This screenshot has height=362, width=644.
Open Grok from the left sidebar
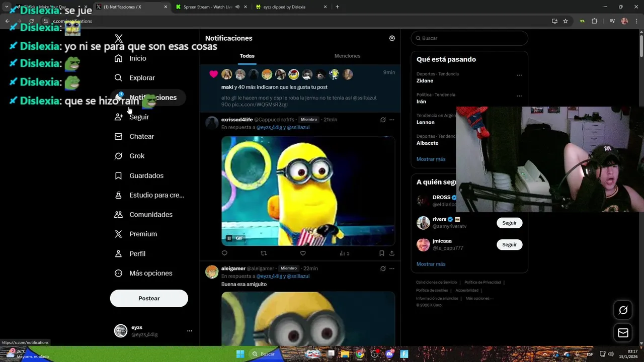click(129, 156)
